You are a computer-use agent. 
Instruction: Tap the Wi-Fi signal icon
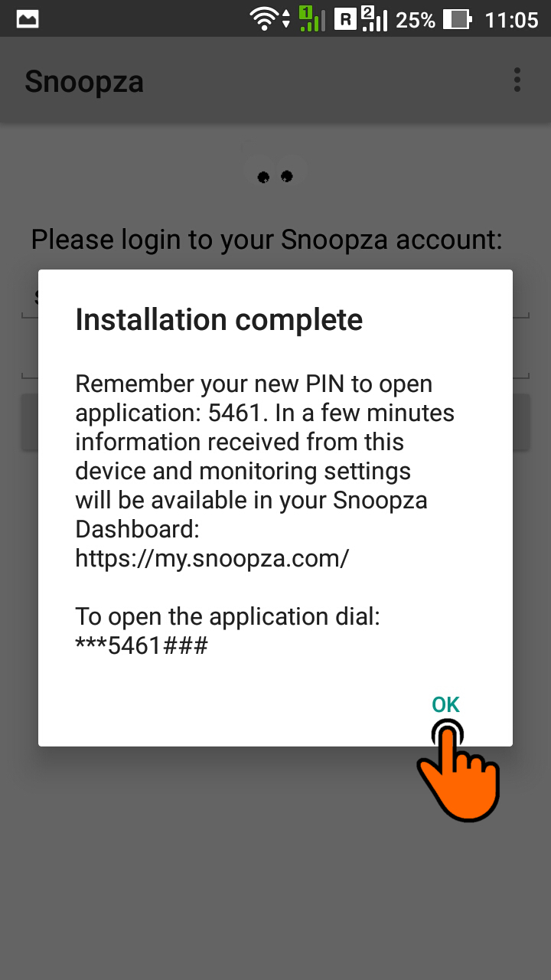[x=263, y=19]
